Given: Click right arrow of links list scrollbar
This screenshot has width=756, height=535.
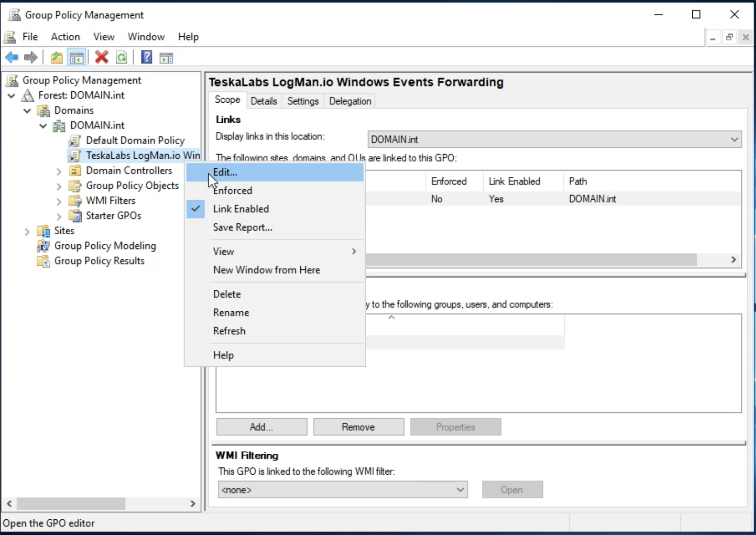Looking at the screenshot, I should point(734,260).
